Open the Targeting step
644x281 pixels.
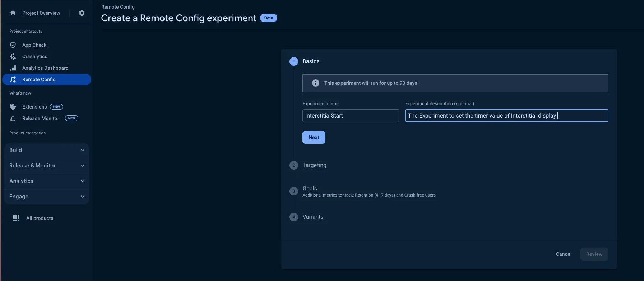coord(314,165)
